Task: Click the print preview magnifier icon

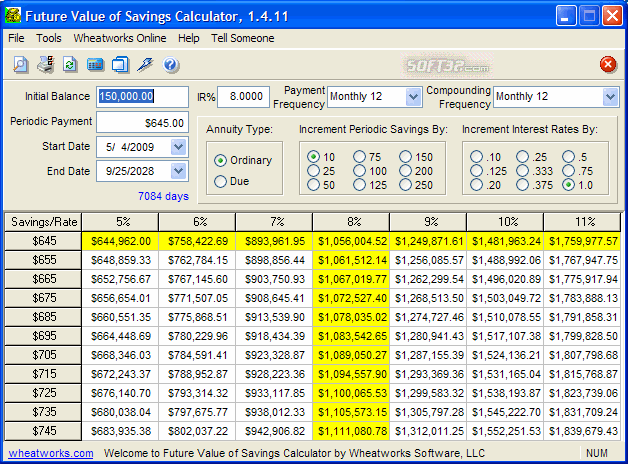Action: point(20,64)
